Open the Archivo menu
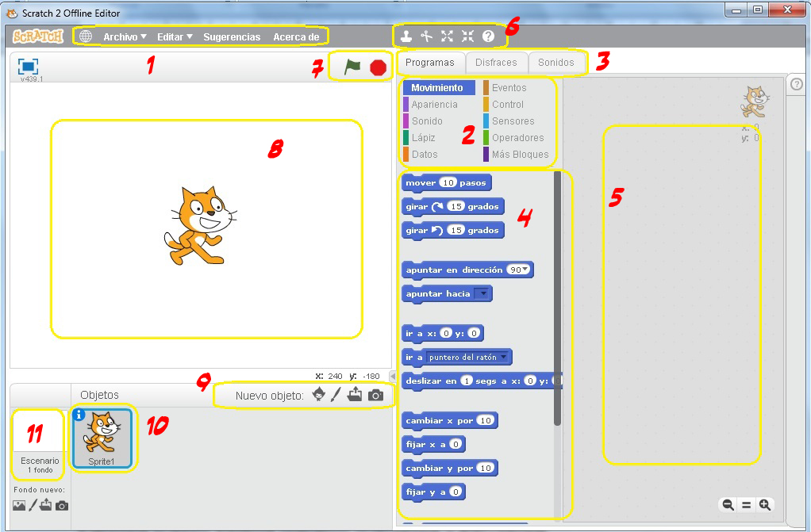811x532 pixels. pos(124,36)
